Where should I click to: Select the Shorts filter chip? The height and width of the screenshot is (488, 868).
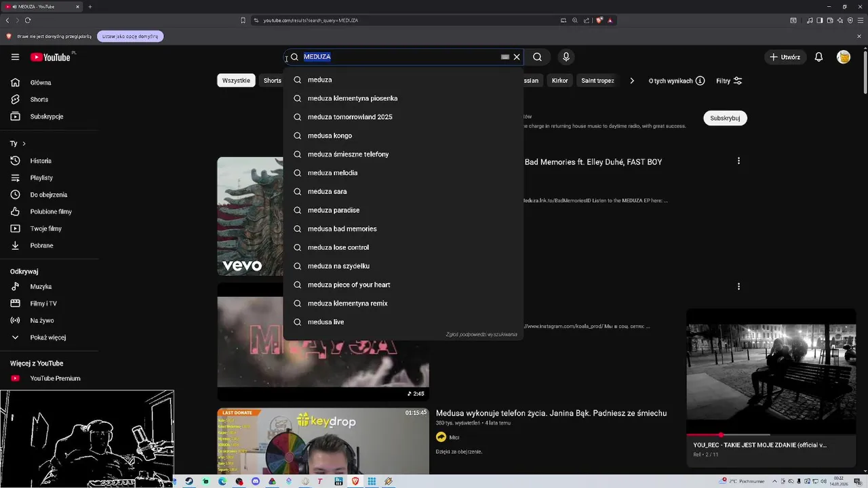click(272, 81)
